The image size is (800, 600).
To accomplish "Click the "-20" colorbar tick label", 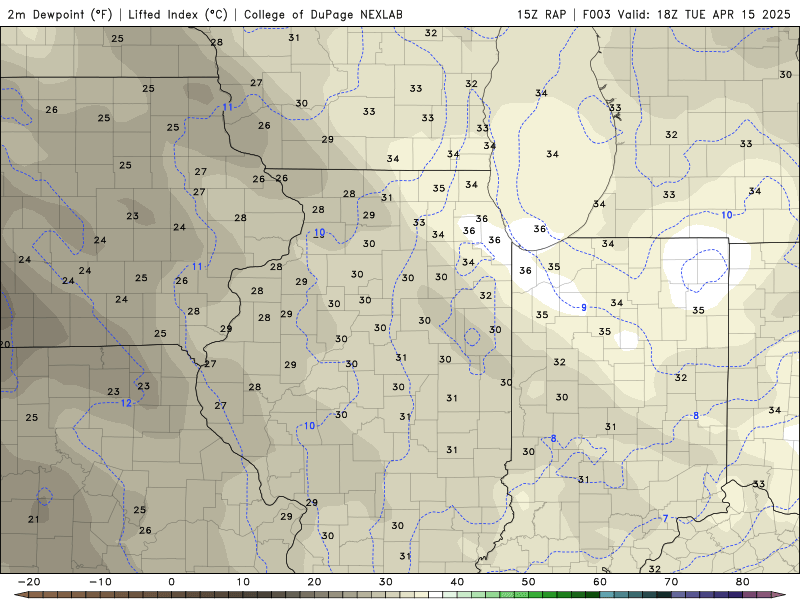I will 29,582.
